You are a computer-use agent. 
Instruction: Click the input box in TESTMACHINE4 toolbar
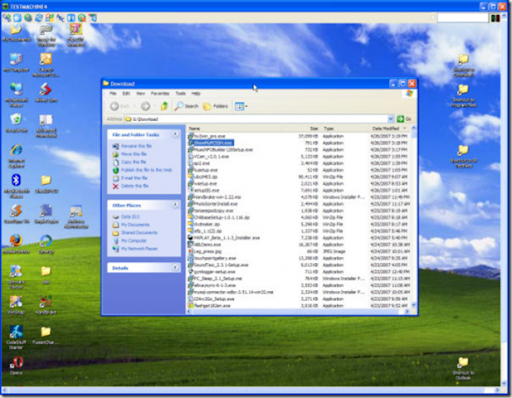pyautogui.click(x=462, y=18)
